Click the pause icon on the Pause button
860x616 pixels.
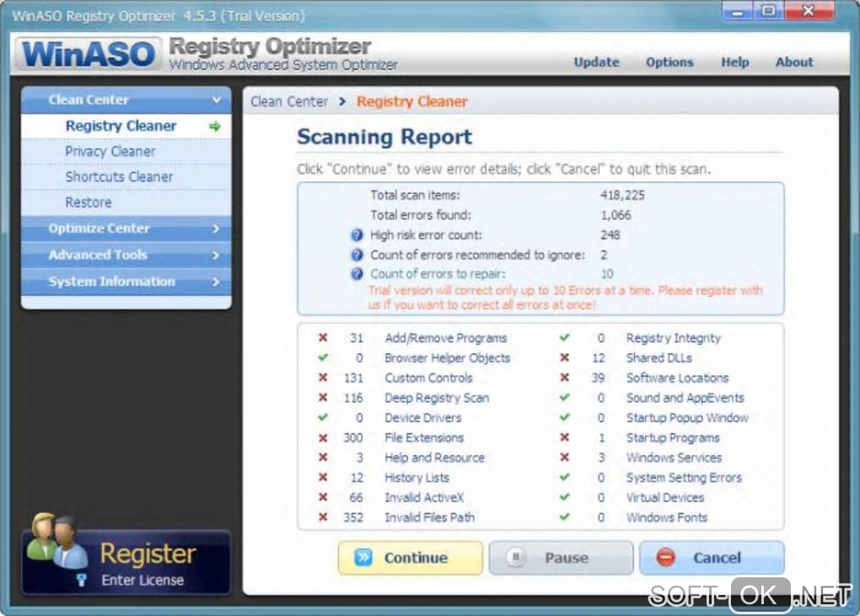[x=515, y=557]
